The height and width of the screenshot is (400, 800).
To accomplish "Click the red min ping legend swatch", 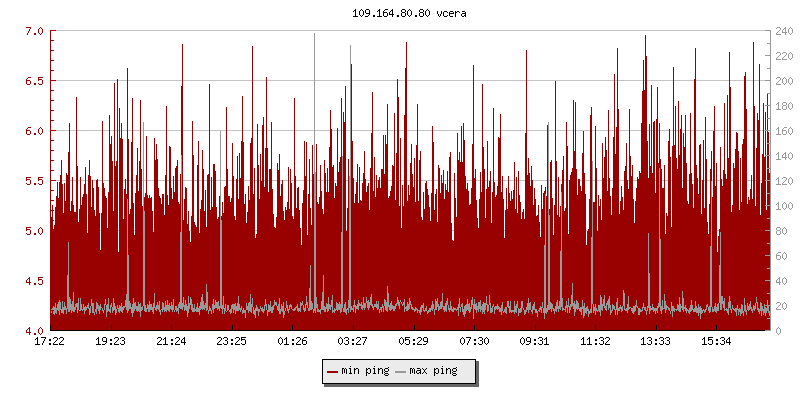I will pyautogui.click(x=333, y=371).
